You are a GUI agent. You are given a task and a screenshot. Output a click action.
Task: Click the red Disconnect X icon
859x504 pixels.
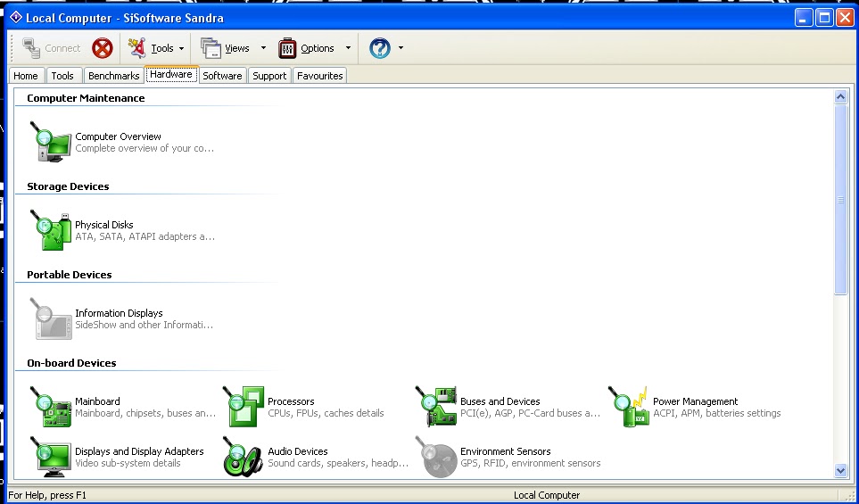[x=103, y=48]
